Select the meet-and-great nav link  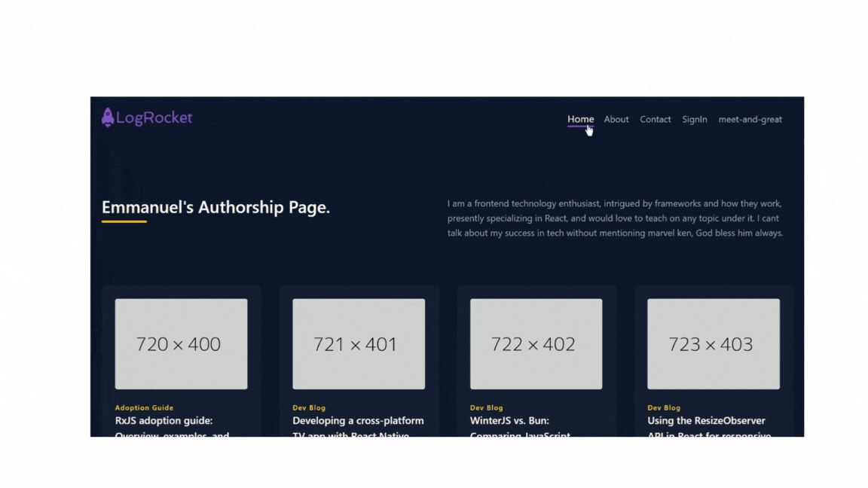750,119
